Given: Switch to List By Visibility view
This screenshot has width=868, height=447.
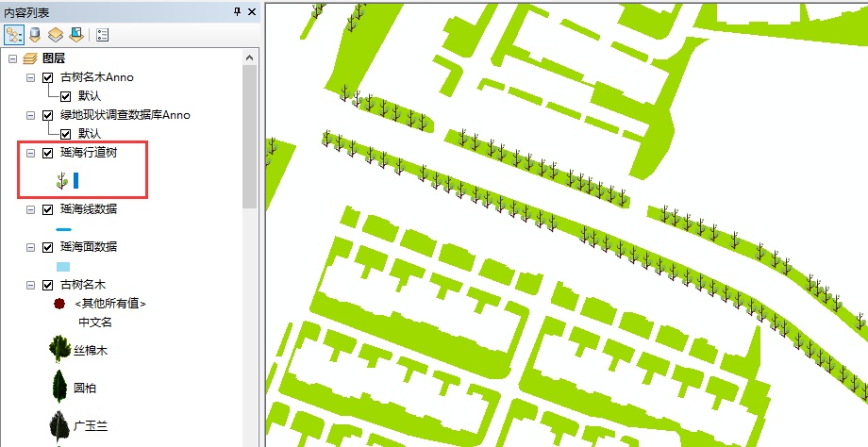Looking at the screenshot, I should point(56,35).
